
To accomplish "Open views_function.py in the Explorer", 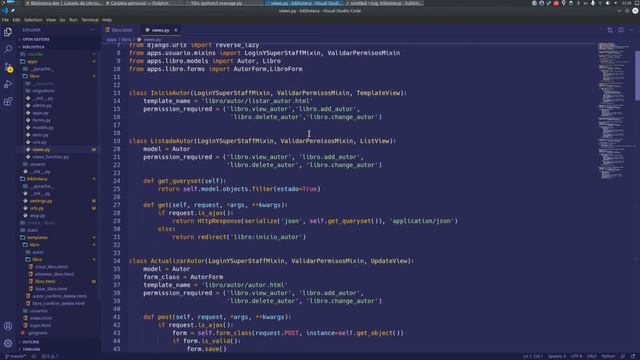I will (51, 157).
